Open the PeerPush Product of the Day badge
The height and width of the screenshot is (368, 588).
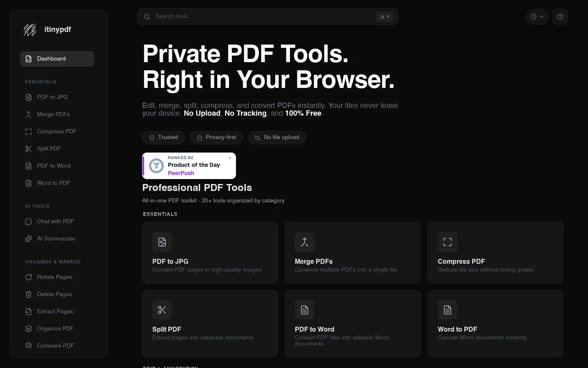click(x=189, y=166)
